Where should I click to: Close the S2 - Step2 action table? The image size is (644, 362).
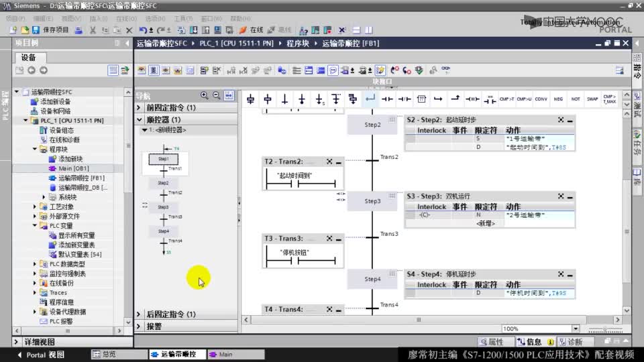click(x=561, y=120)
